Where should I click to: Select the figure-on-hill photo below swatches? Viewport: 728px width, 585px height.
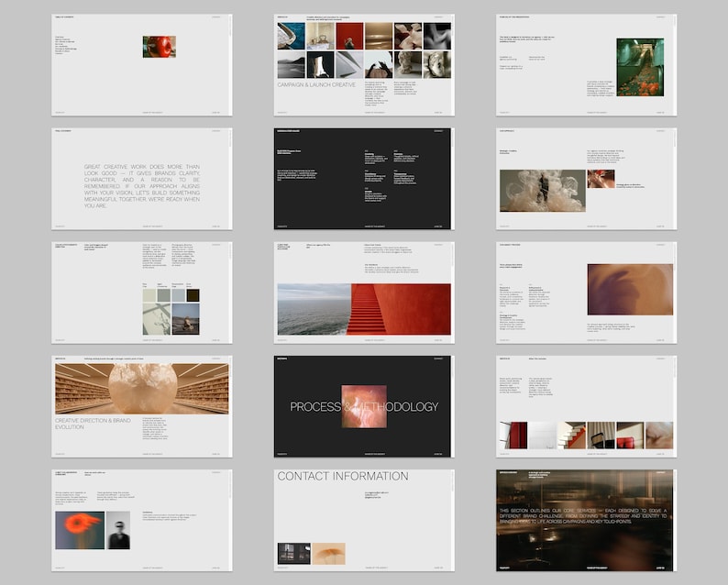[x=186, y=319]
